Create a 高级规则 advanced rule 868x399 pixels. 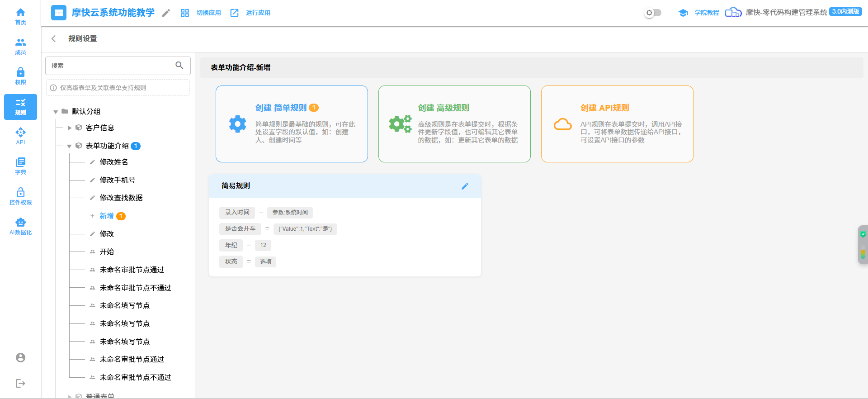tap(454, 124)
